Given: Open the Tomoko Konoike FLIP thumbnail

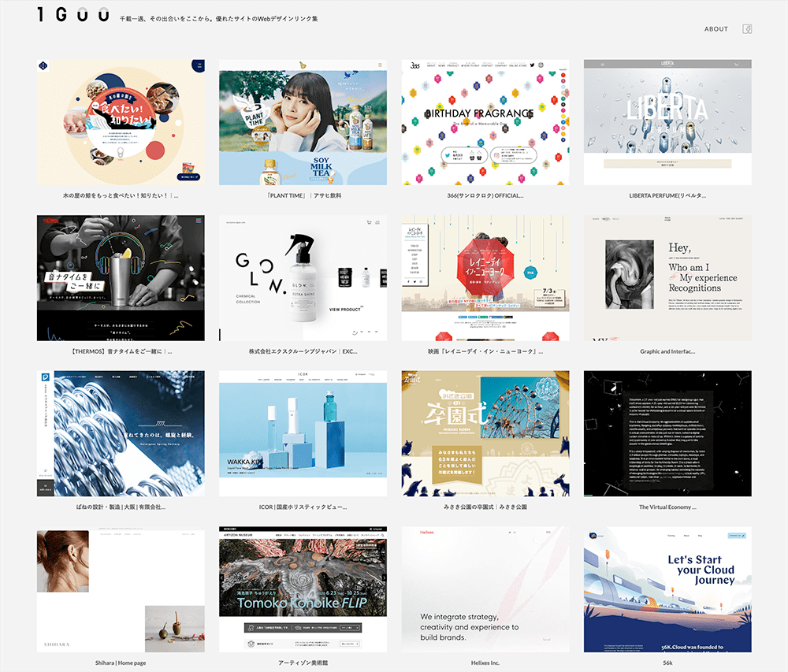Looking at the screenshot, I should click(303, 589).
